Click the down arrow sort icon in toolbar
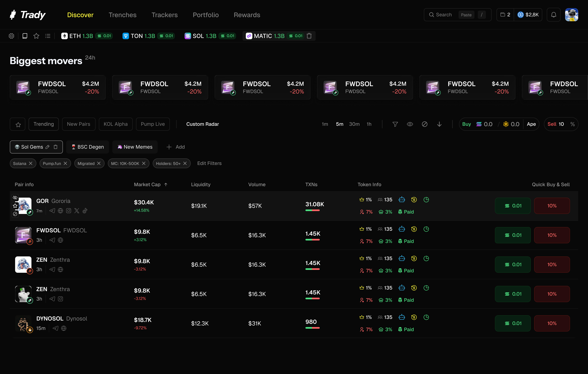588x374 pixels. click(439, 124)
